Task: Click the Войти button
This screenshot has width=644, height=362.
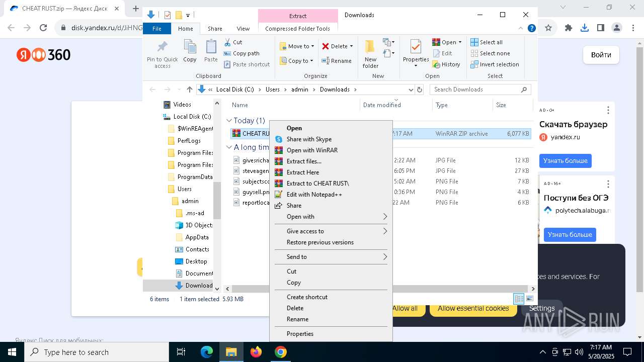Action: [x=601, y=55]
